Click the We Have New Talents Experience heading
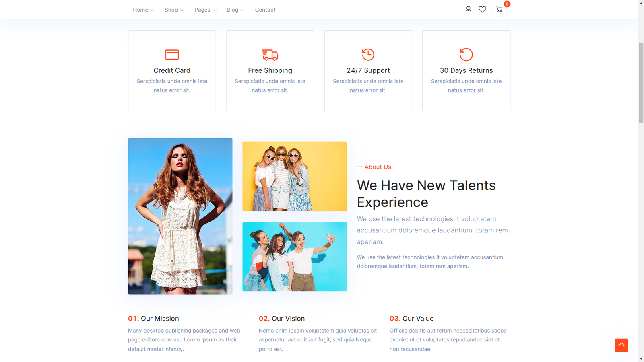644x362 pixels. coord(426,194)
